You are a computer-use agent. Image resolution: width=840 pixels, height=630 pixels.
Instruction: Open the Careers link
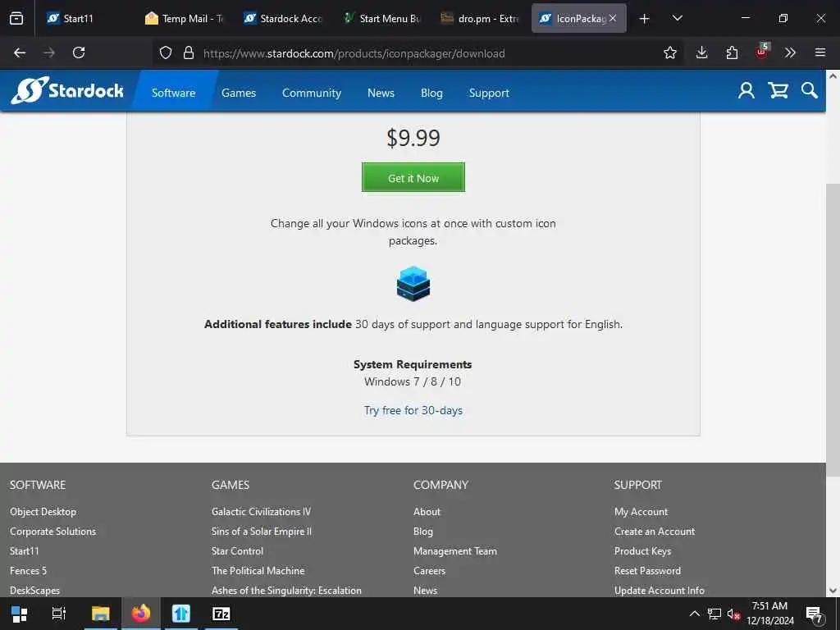[x=429, y=571]
